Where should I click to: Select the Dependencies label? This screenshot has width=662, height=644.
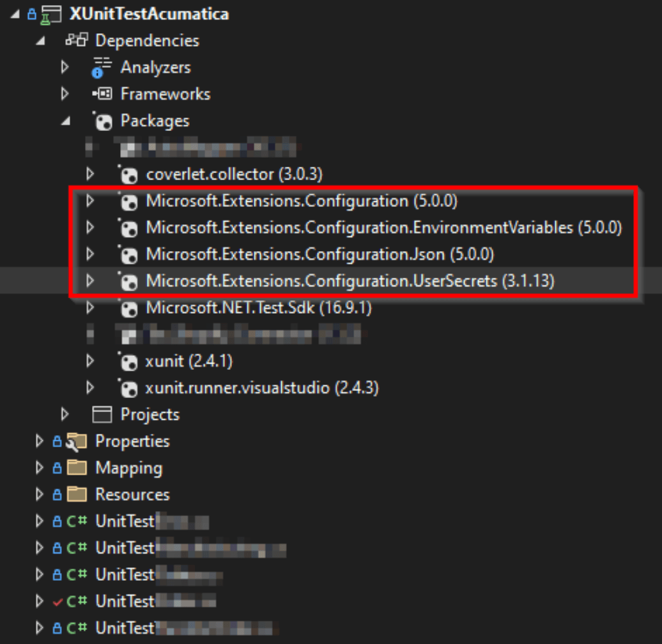tap(148, 40)
